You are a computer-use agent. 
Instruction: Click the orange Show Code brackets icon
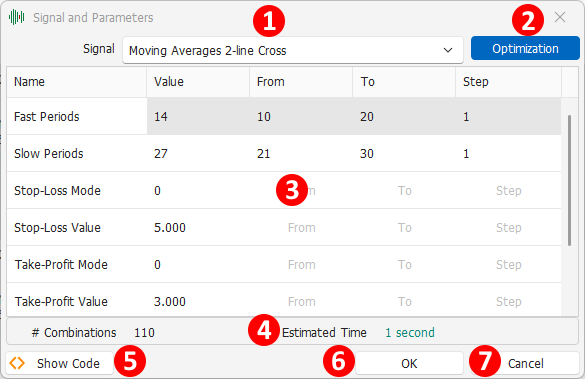tap(17, 363)
